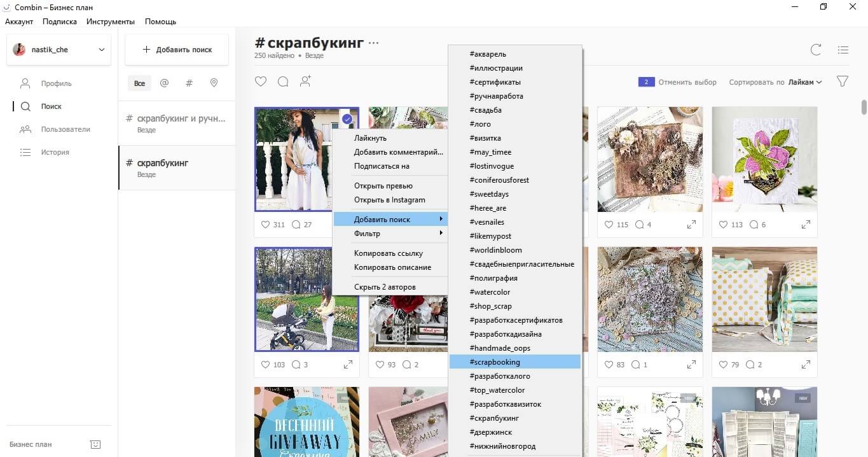
Task: Show all searches with the Все filter
Action: 139,83
